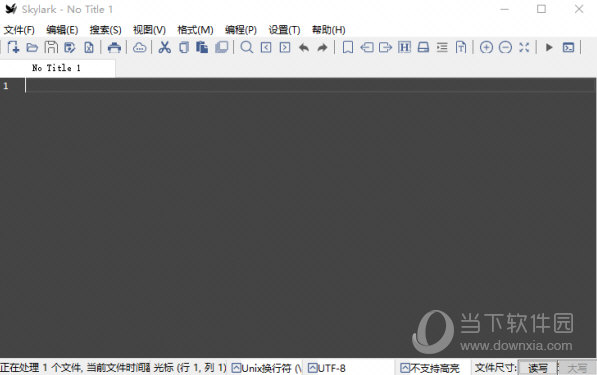Click the page with T icon
This screenshot has height=375, width=597.
[461, 47]
